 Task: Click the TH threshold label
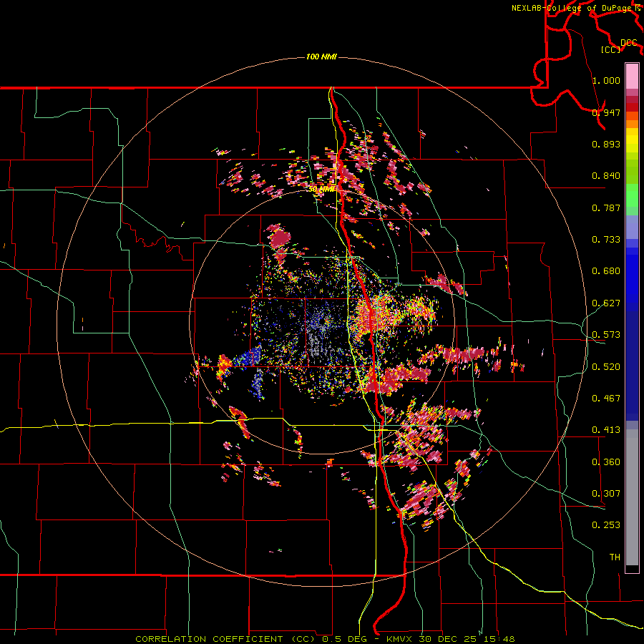click(615, 557)
